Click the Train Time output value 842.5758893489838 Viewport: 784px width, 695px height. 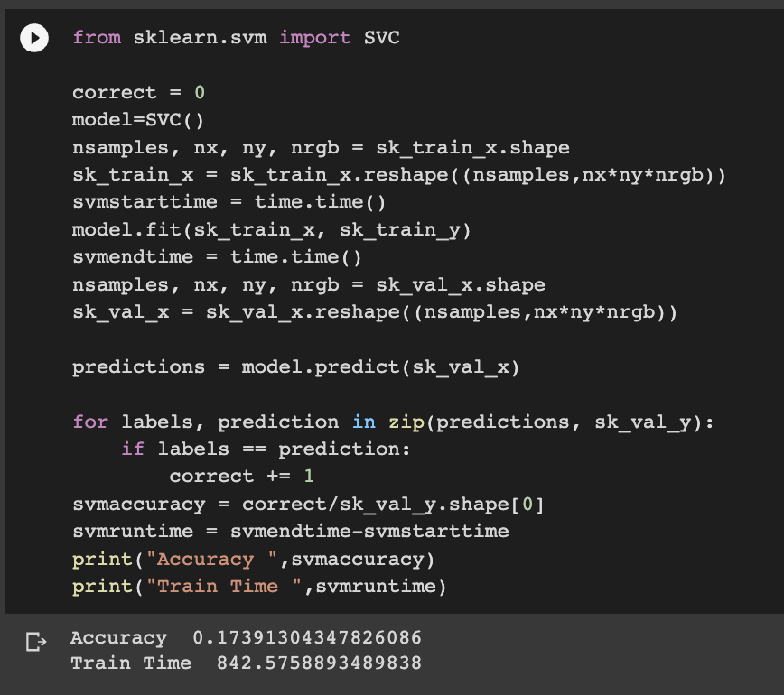319,663
